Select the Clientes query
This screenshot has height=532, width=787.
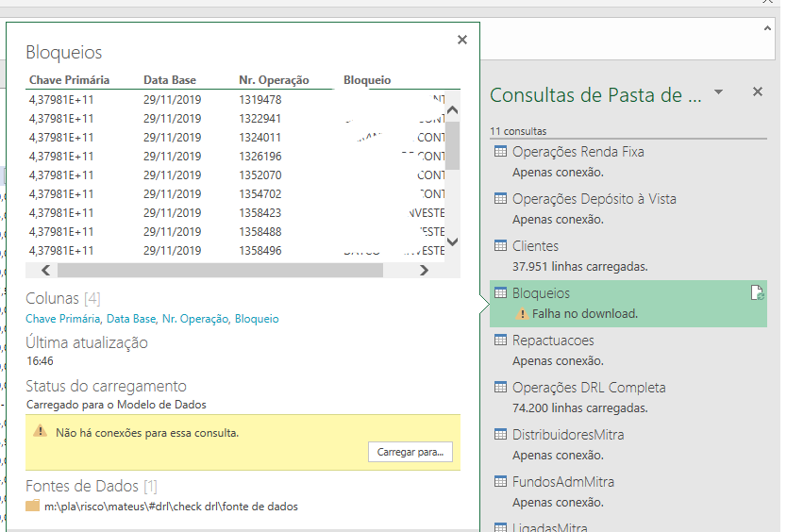[628, 256]
